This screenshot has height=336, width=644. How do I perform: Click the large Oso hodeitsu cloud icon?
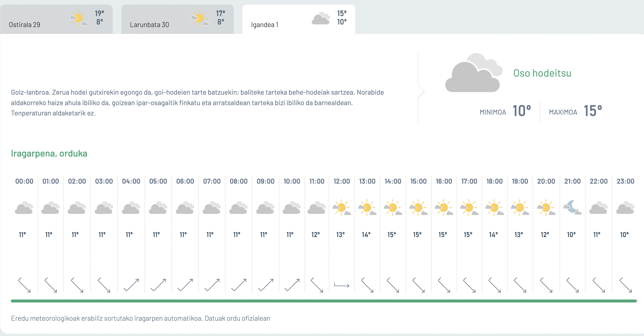474,73
